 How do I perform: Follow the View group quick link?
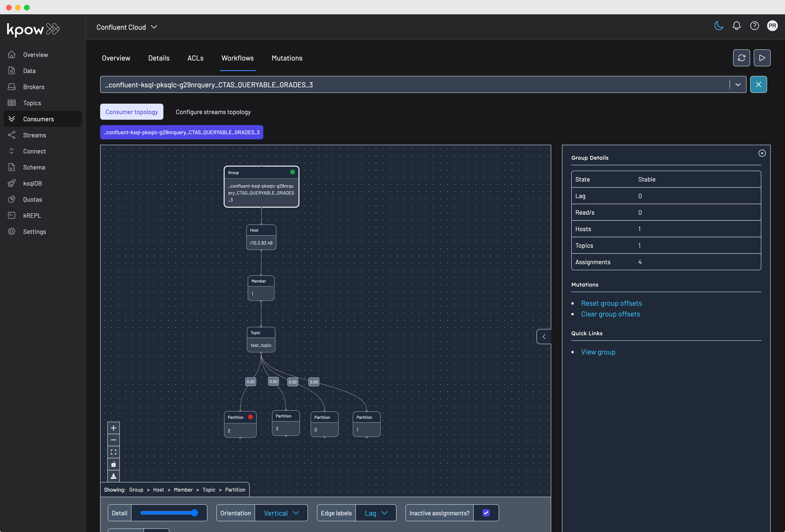[x=598, y=352]
